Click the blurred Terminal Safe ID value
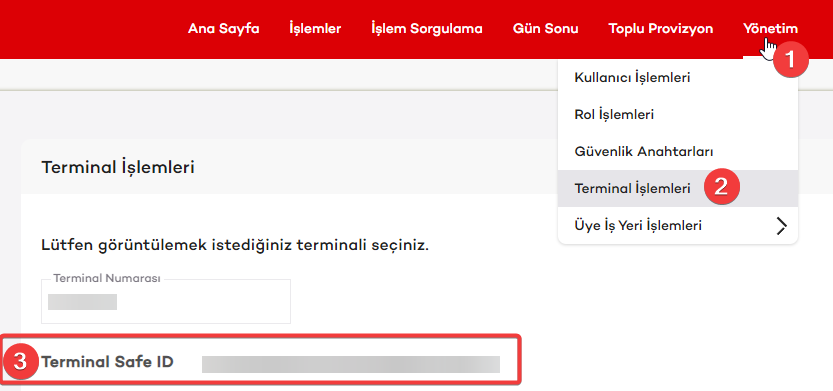 tap(351, 364)
